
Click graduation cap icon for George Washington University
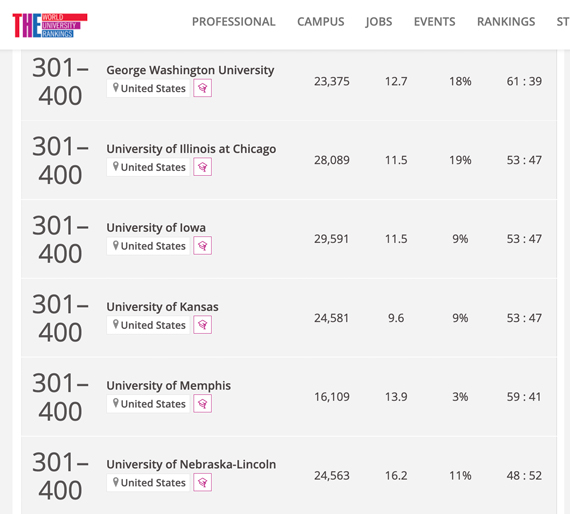pyautogui.click(x=202, y=88)
